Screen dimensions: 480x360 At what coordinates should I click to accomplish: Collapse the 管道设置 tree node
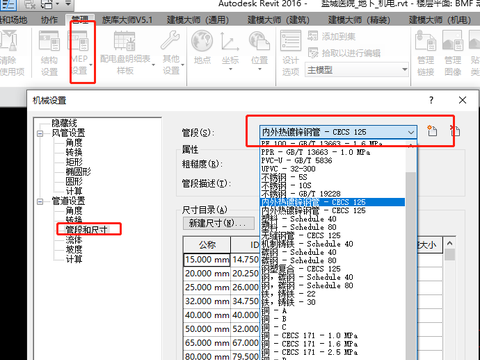(40, 202)
